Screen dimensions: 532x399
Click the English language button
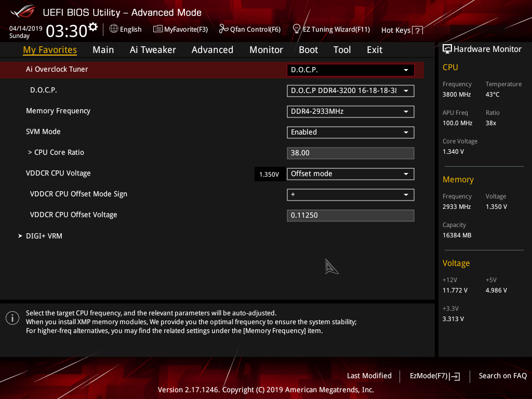126,29
